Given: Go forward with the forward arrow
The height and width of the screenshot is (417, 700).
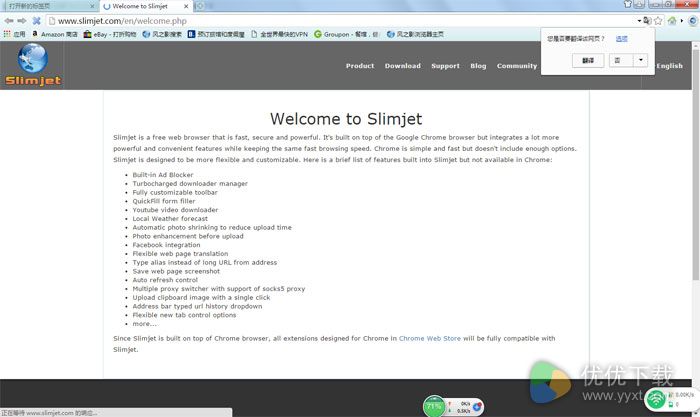Looking at the screenshot, I should click(x=22, y=21).
